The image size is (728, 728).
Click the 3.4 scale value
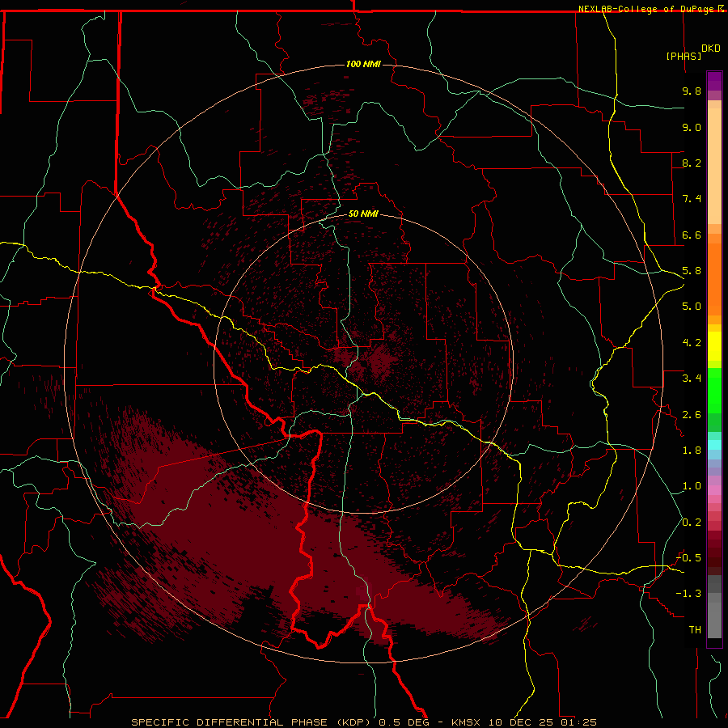692,379
